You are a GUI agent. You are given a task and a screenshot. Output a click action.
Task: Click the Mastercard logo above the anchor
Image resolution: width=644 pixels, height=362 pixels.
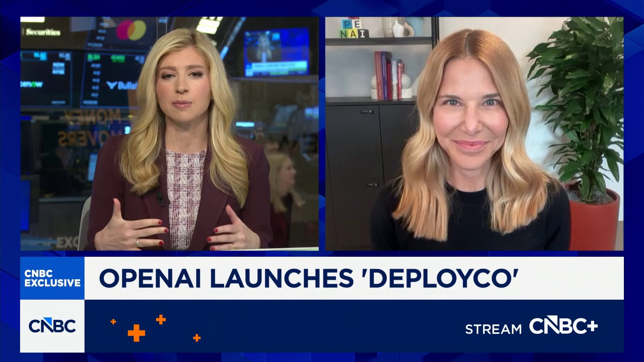click(131, 30)
